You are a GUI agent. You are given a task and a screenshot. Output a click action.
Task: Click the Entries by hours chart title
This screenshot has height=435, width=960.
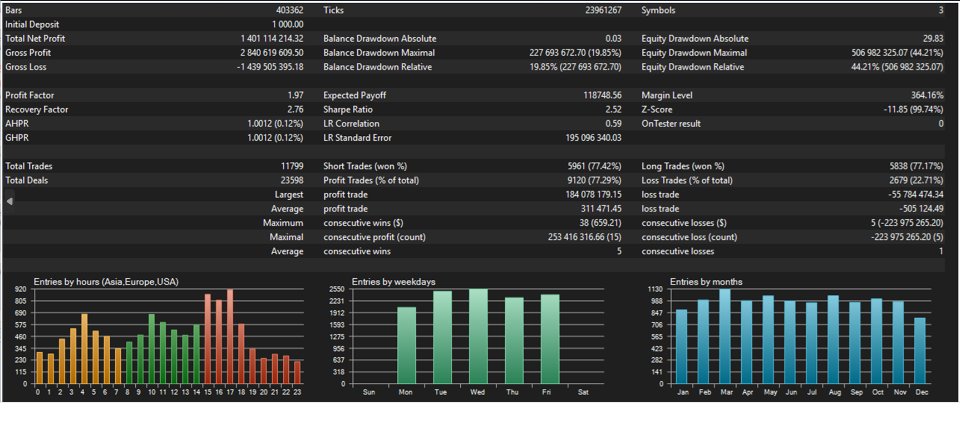pyautogui.click(x=106, y=282)
